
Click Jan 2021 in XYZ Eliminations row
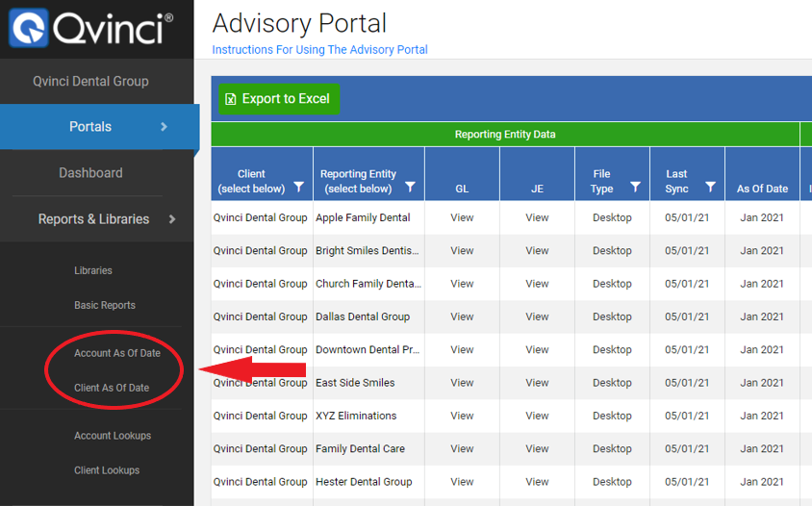(762, 416)
